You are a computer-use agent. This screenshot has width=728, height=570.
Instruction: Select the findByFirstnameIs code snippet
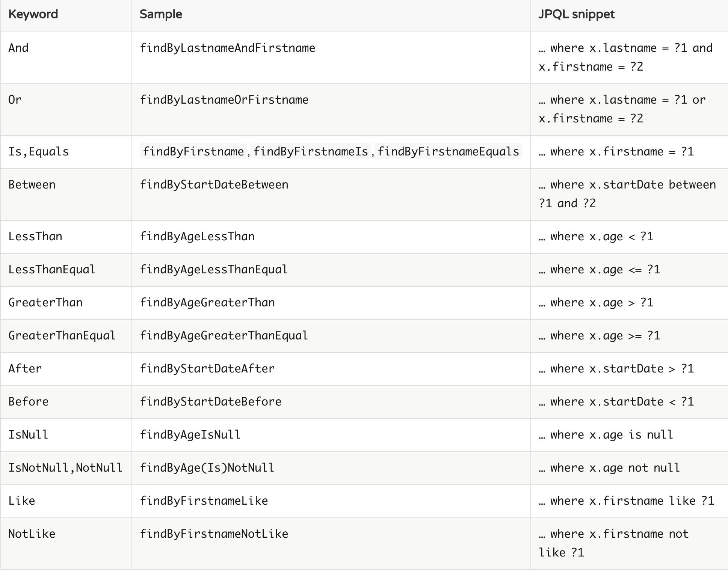point(311,151)
